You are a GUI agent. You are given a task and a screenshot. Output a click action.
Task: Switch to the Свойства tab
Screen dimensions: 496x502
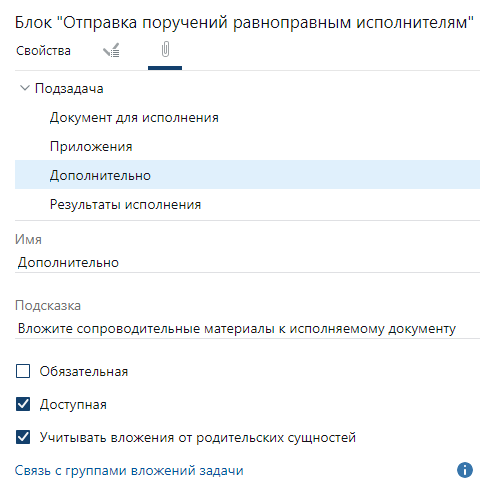pyautogui.click(x=43, y=51)
